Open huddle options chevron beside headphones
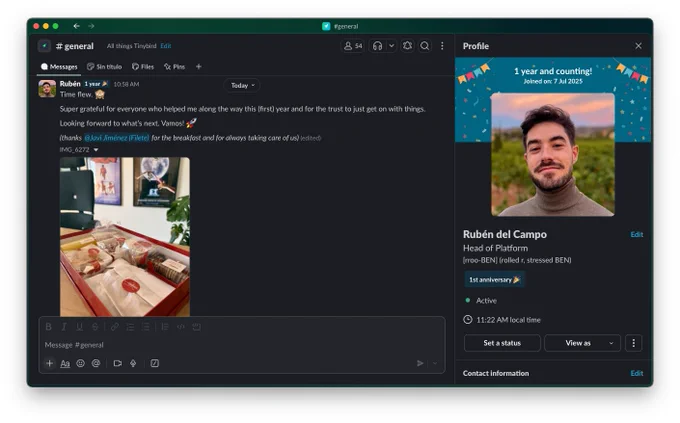Viewport: 680px width, 423px height. click(x=391, y=46)
